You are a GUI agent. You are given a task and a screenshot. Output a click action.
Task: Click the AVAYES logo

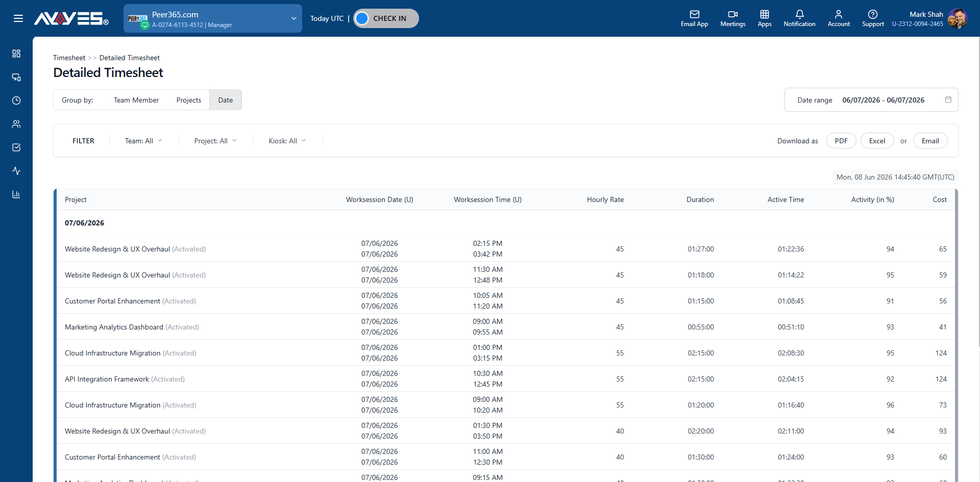[x=71, y=19]
